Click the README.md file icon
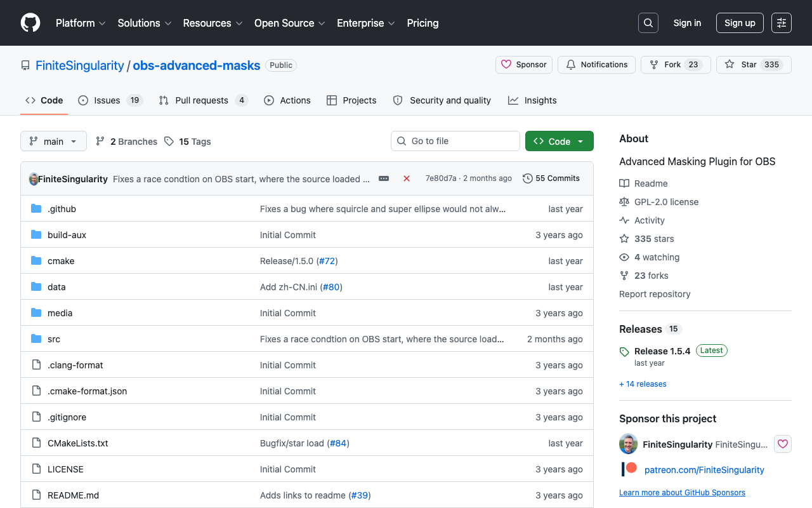The width and height of the screenshot is (812, 508). (36, 495)
